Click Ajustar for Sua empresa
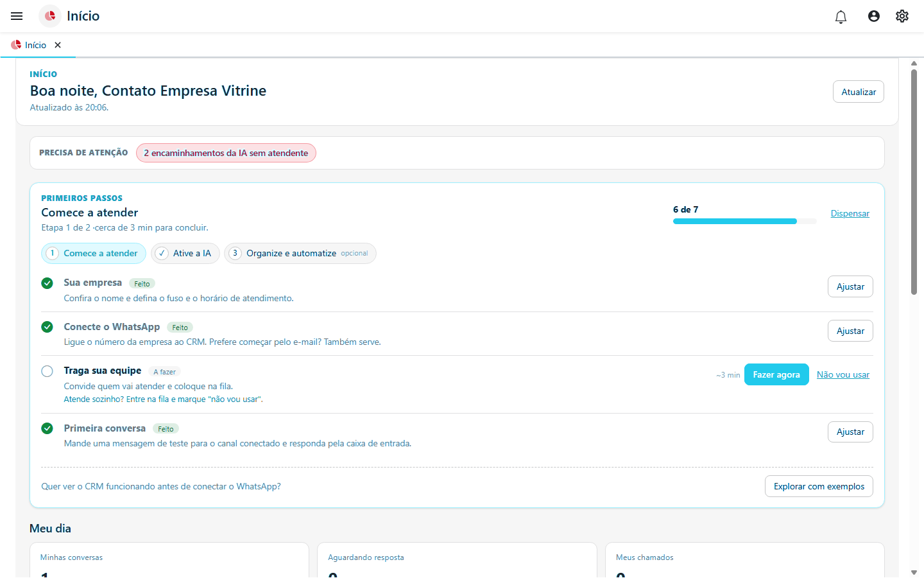924x578 pixels. pyautogui.click(x=850, y=286)
